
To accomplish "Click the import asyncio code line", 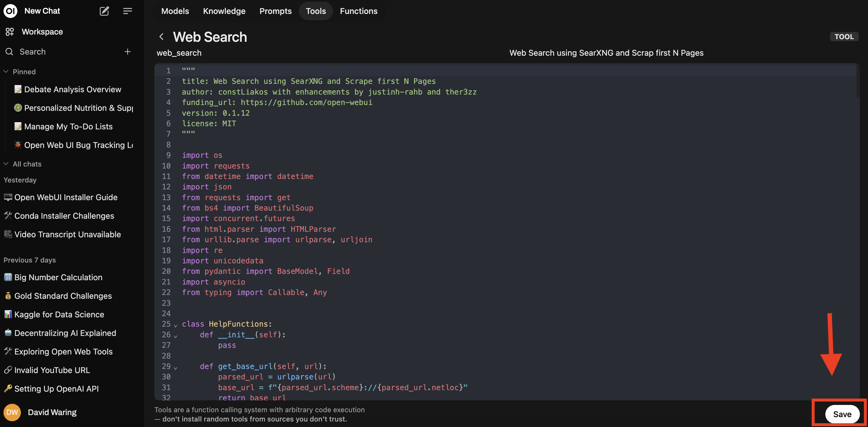I will (x=213, y=282).
